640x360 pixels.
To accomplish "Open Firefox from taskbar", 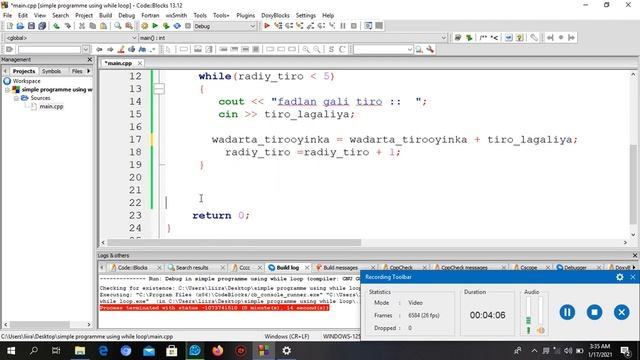I will click(218, 351).
